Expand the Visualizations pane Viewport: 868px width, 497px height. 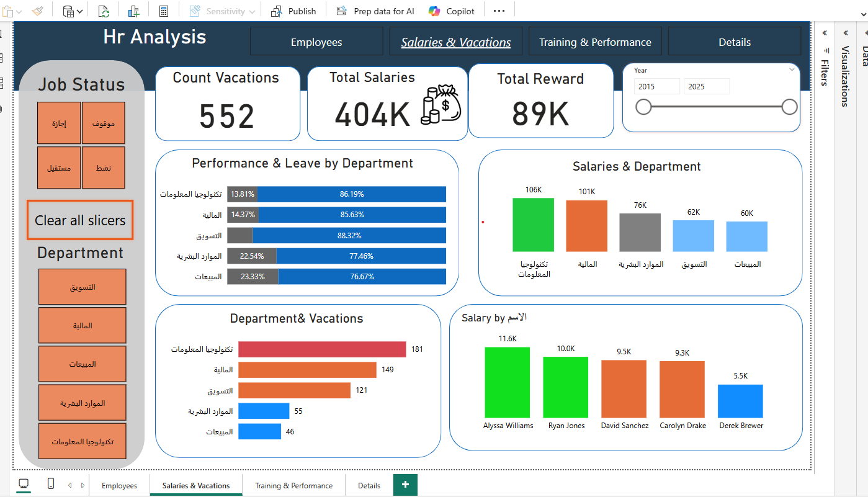pyautogui.click(x=846, y=34)
